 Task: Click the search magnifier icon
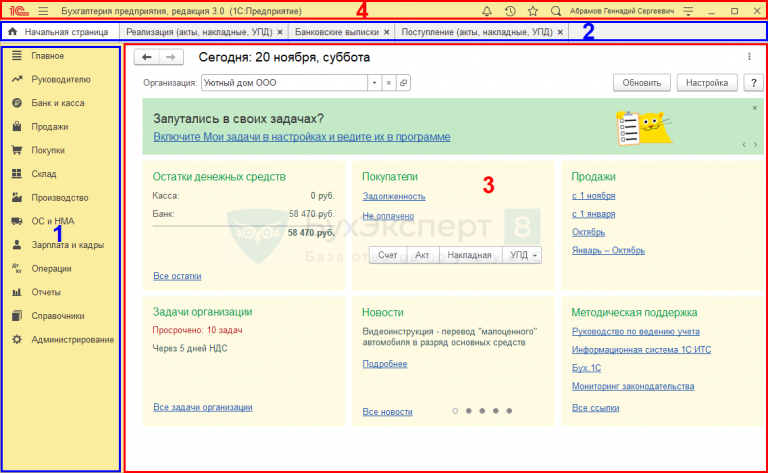(555, 11)
